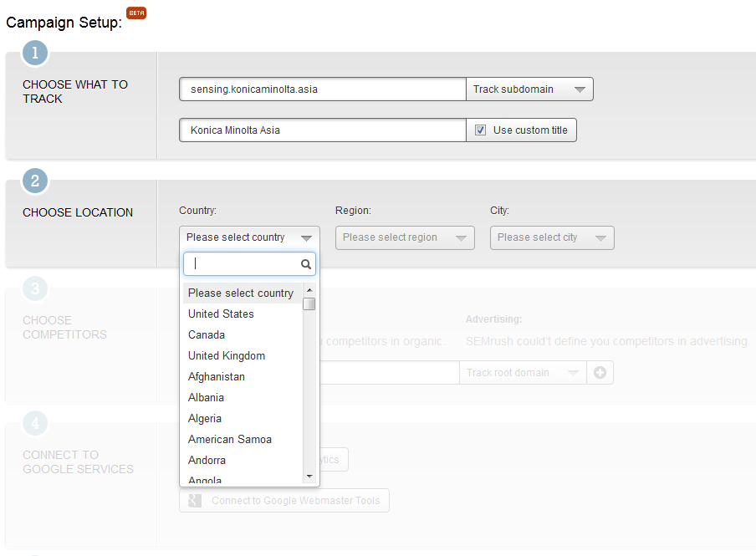756x556 pixels.
Task: Click the plus icon to add competitor
Action: click(x=600, y=372)
